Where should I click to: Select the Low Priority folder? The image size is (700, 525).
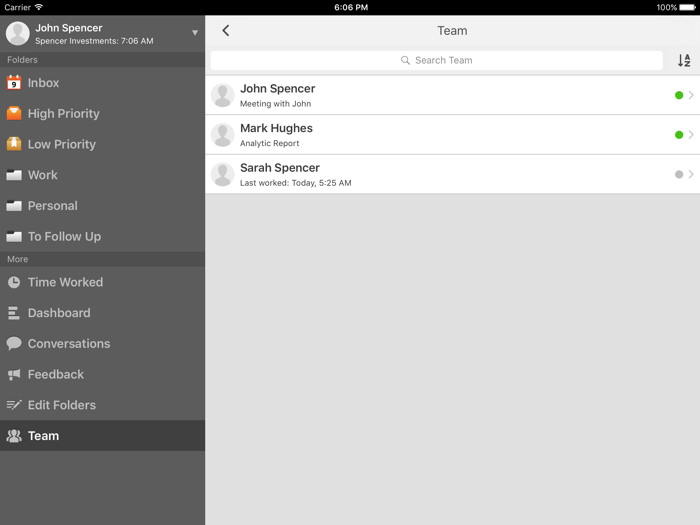tap(102, 144)
